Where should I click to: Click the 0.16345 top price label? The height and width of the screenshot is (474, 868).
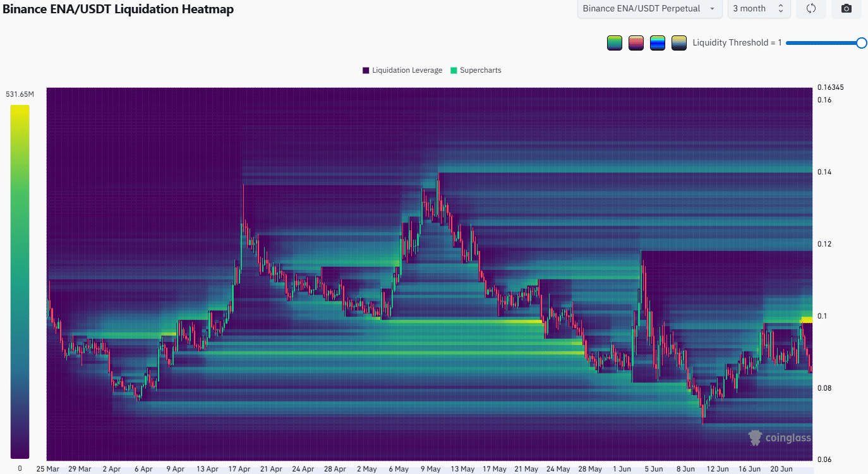[830, 87]
